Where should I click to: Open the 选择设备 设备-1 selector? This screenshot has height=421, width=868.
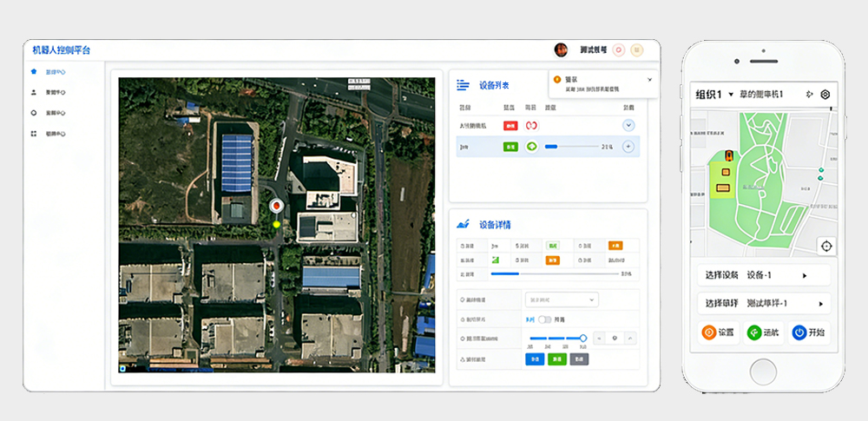[x=763, y=275]
